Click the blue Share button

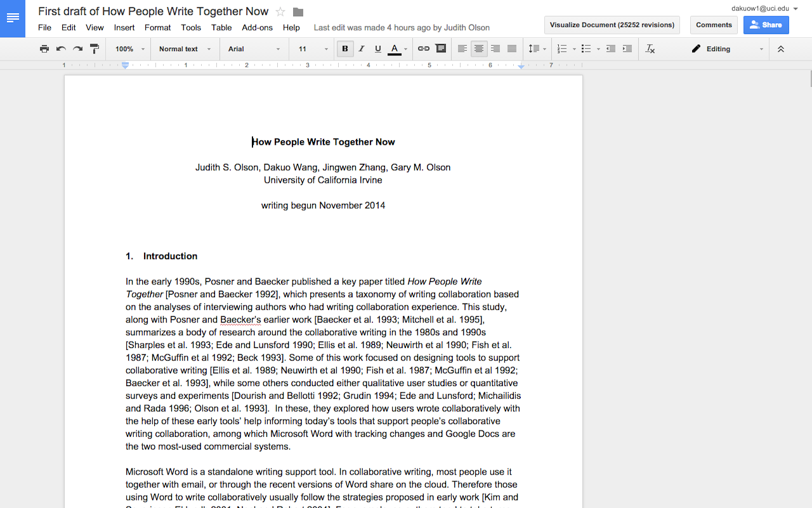(x=766, y=25)
